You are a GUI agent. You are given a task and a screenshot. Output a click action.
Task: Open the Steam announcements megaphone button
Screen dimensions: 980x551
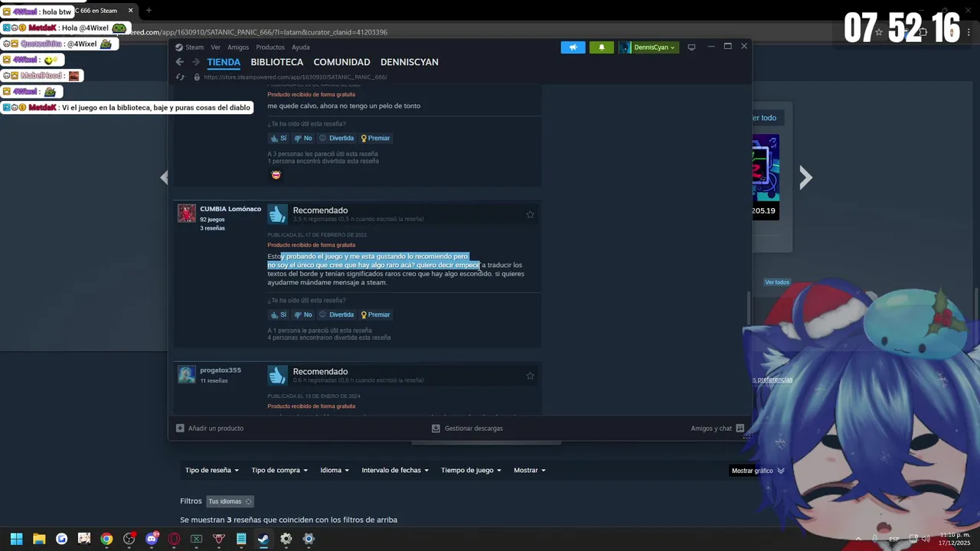(x=573, y=47)
